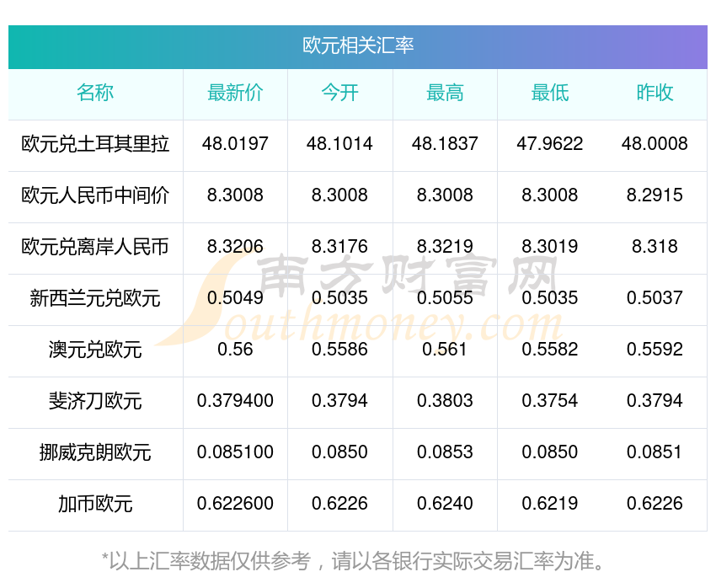Click the 最高 column header
The height and width of the screenshot is (588, 716).
tap(445, 93)
